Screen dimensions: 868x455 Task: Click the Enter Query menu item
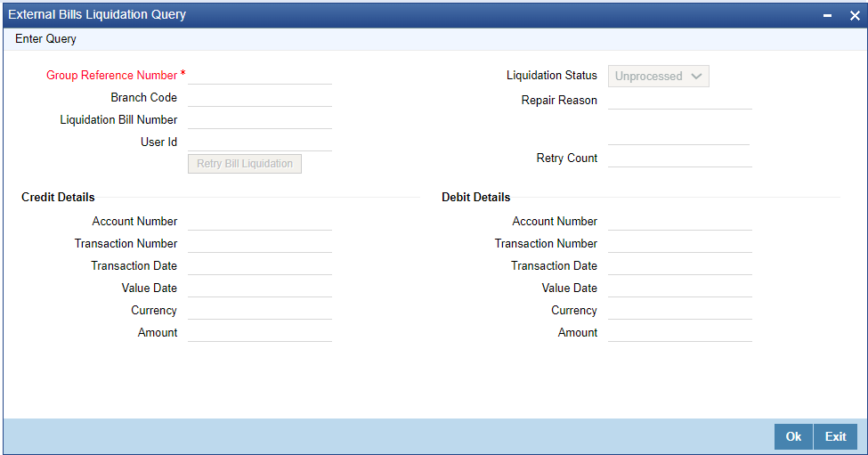(45, 39)
